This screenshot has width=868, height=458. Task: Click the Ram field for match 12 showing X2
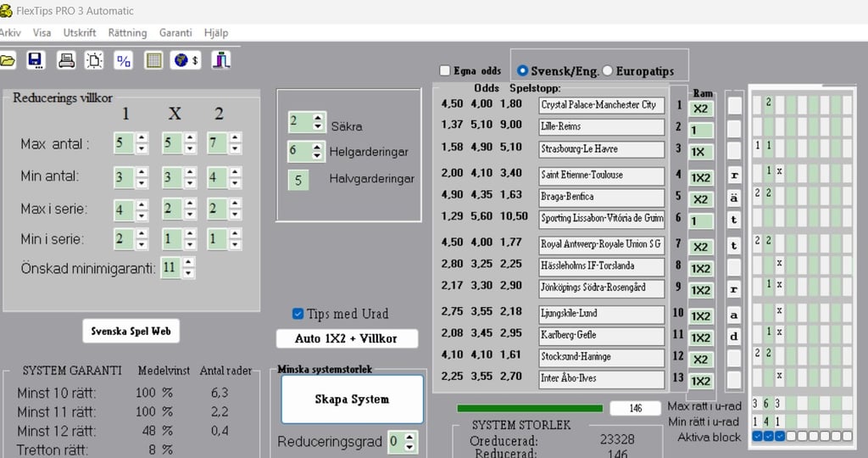point(701,360)
